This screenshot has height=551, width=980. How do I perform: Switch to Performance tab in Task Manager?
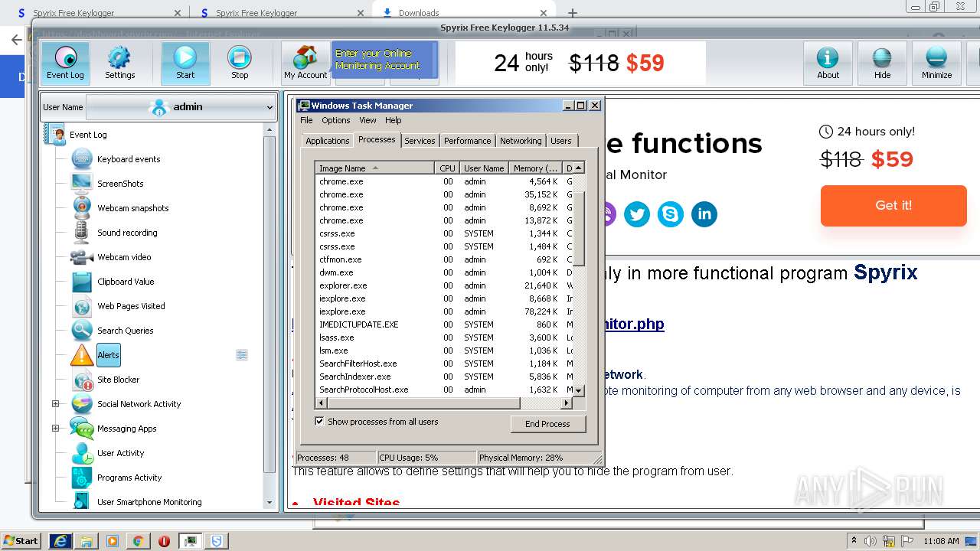467,141
